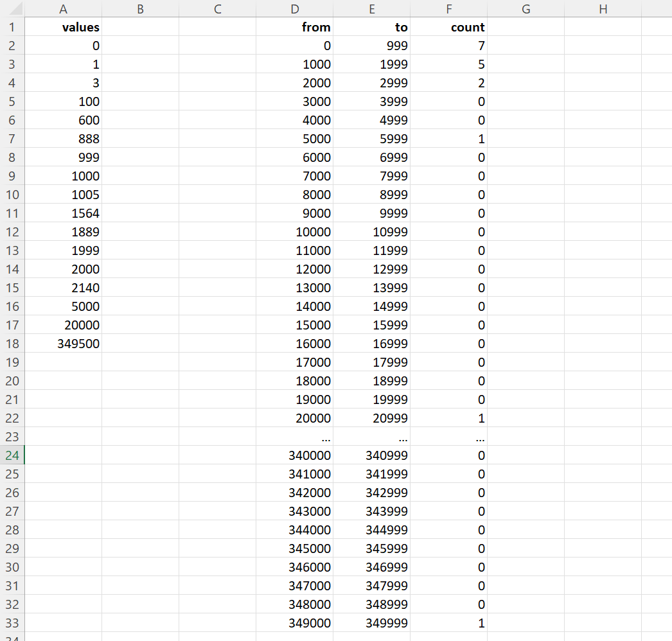Click the 'from' header cell
672x641 pixels.
[294, 27]
